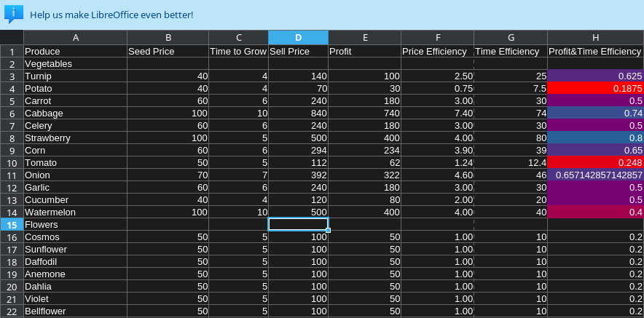Select the 'Watermelon' cell
Image resolution: width=644 pixels, height=318 pixels.
pos(75,212)
